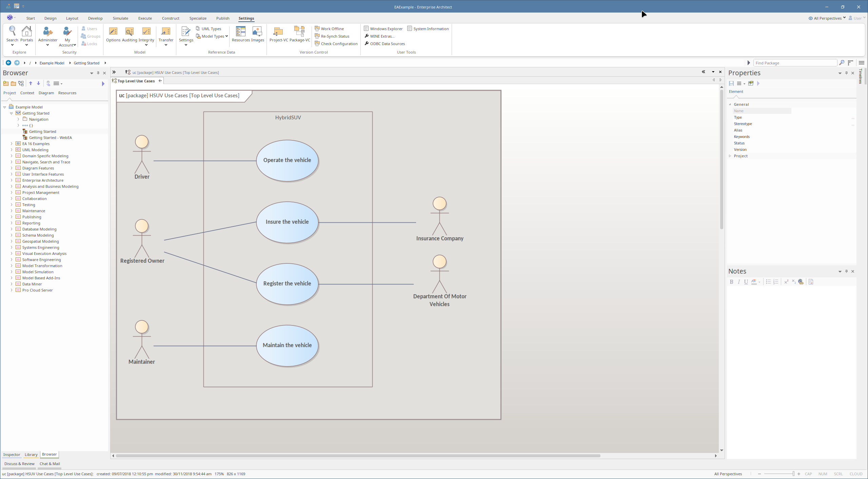Click the Find Package search field
868x479 pixels.
(x=794, y=63)
